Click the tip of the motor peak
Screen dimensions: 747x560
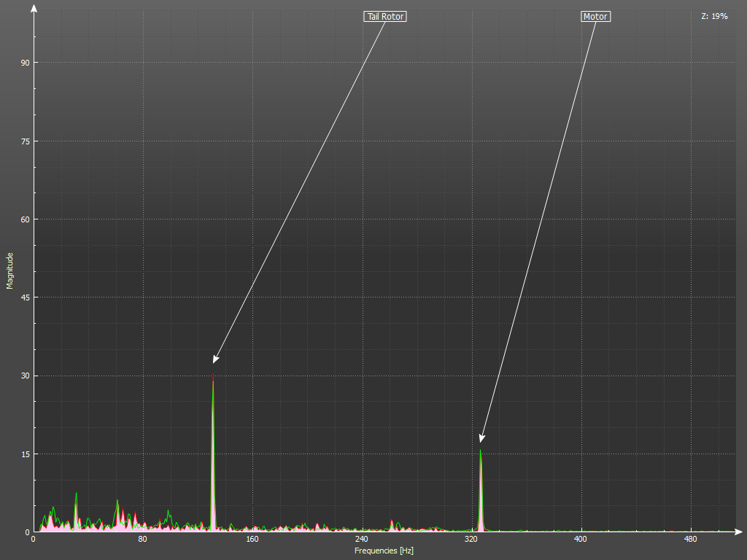pos(480,451)
